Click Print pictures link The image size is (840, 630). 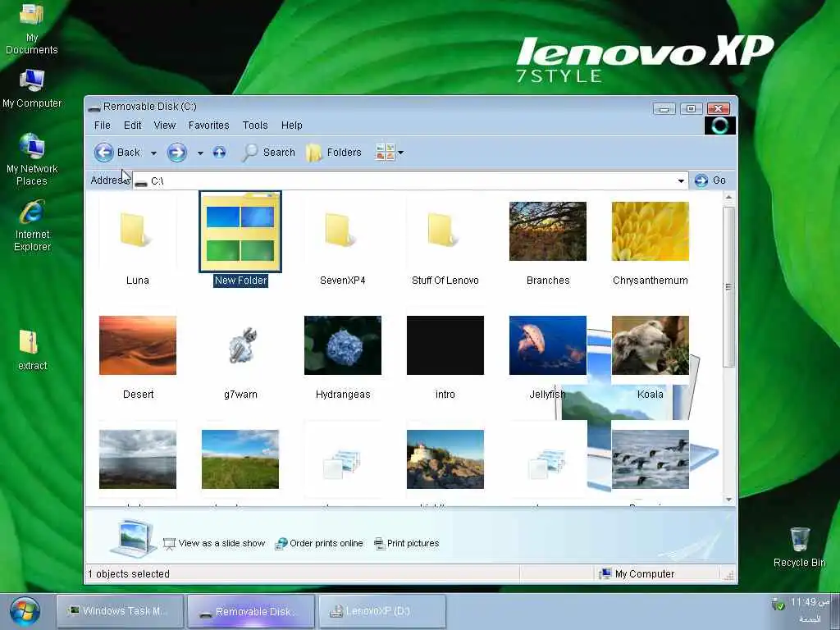coord(407,543)
